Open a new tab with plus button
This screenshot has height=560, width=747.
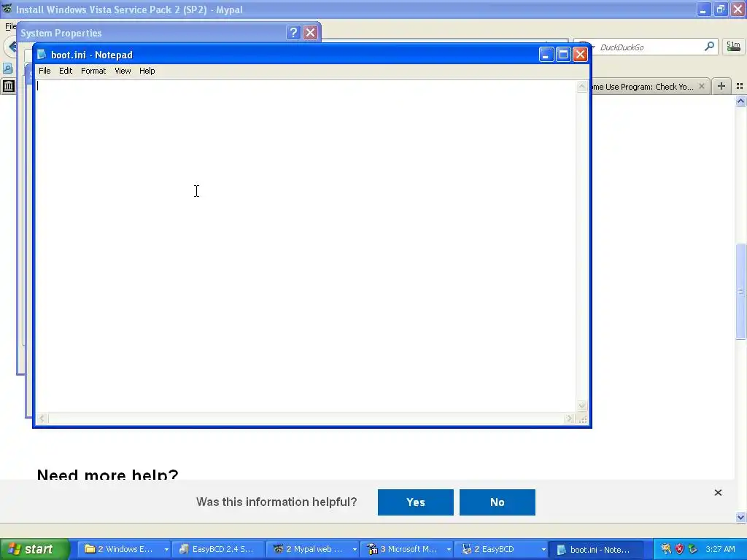tap(721, 86)
